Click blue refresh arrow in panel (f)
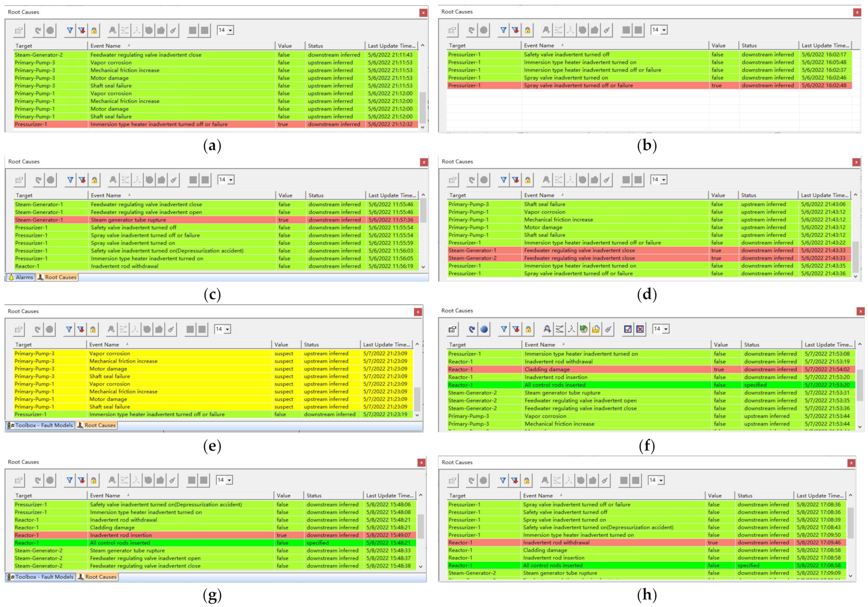The width and height of the screenshot is (868, 607). click(x=471, y=329)
